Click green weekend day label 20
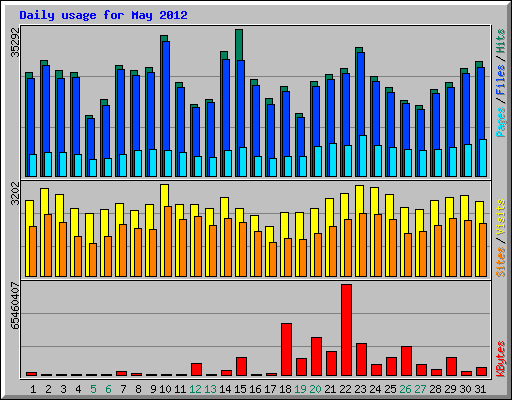Viewport: 512px width, 400px height. pyautogui.click(x=315, y=389)
